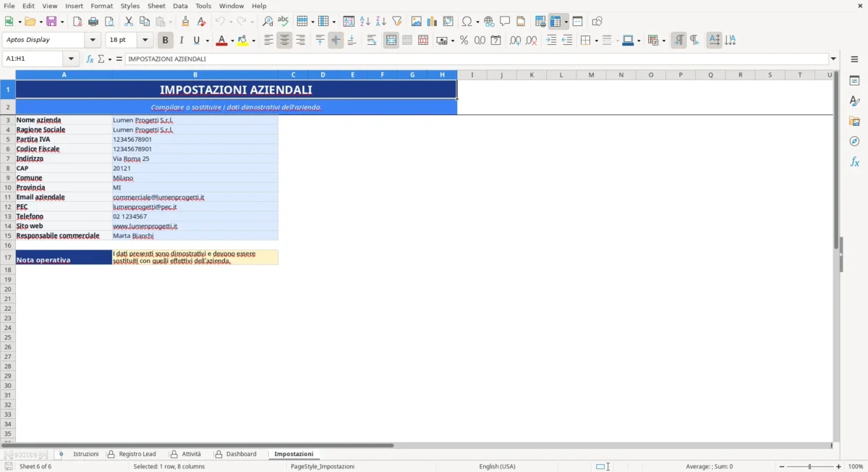Expand the formula bar
The height and width of the screenshot is (472, 868).
834,59
